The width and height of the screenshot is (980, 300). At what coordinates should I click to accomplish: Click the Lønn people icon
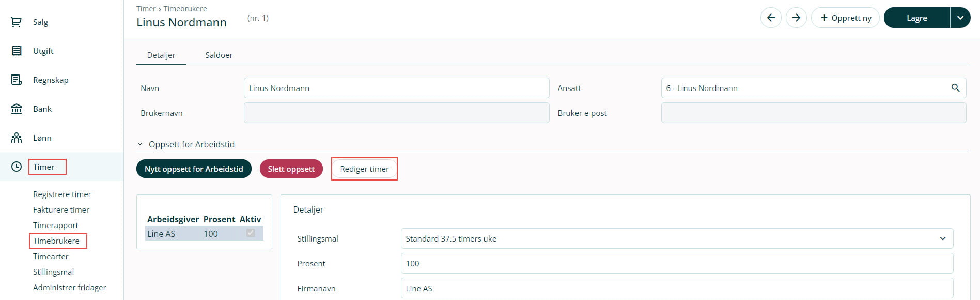(17, 138)
